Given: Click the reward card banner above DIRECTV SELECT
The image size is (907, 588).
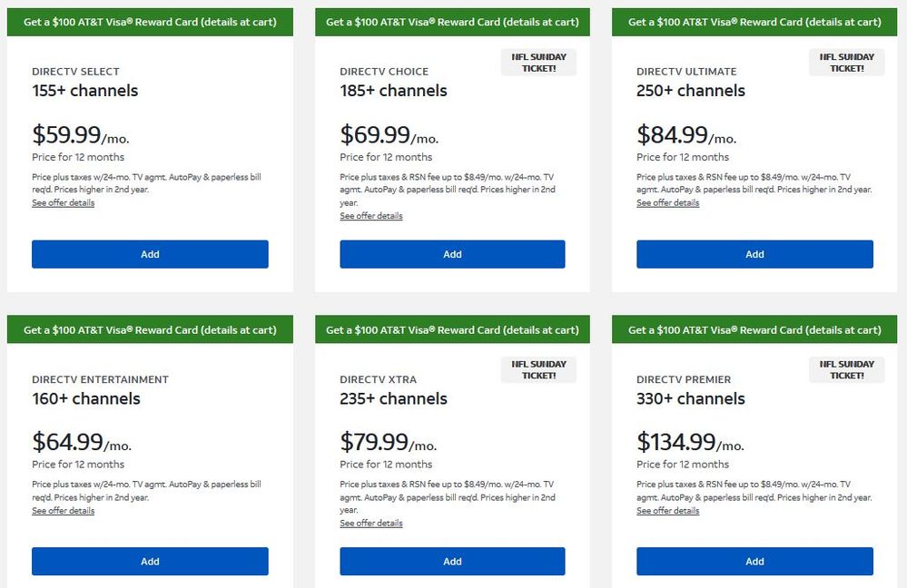Looking at the screenshot, I should pyautogui.click(x=150, y=22).
